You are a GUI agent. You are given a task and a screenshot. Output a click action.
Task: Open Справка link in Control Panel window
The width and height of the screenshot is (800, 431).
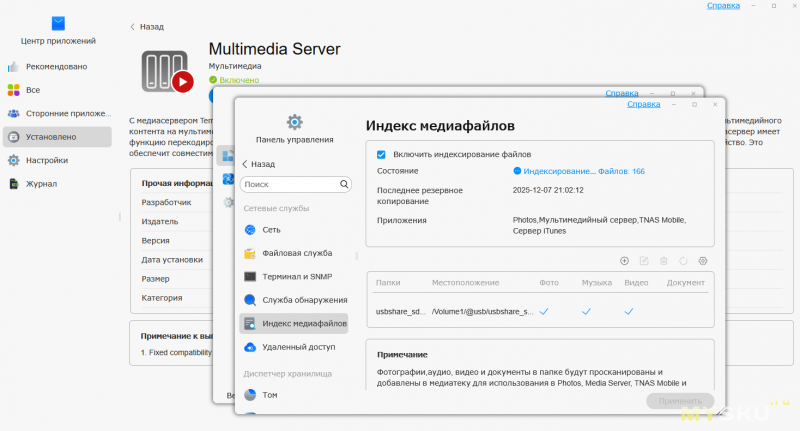pyautogui.click(x=643, y=104)
